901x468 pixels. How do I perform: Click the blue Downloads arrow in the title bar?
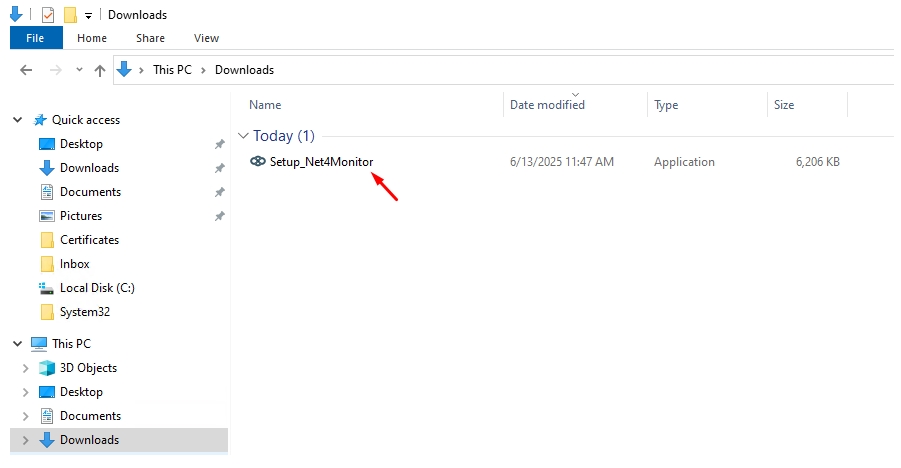[16, 14]
